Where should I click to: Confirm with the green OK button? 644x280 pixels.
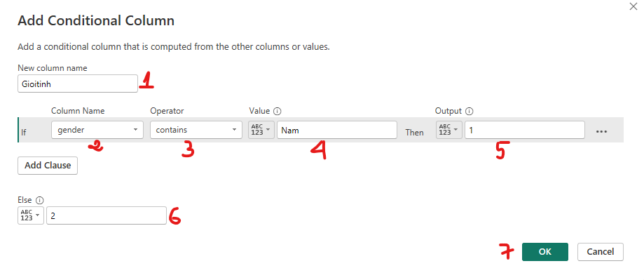click(x=545, y=252)
